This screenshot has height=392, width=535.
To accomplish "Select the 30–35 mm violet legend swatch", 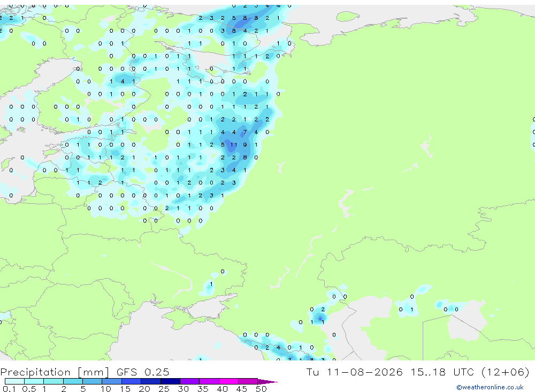I will [190, 381].
